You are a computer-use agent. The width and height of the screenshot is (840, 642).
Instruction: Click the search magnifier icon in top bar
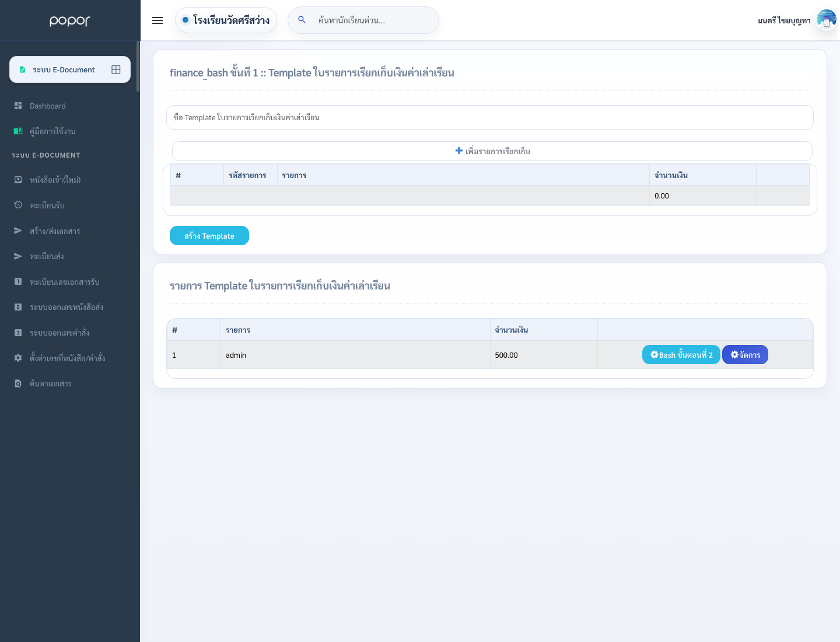tap(302, 20)
